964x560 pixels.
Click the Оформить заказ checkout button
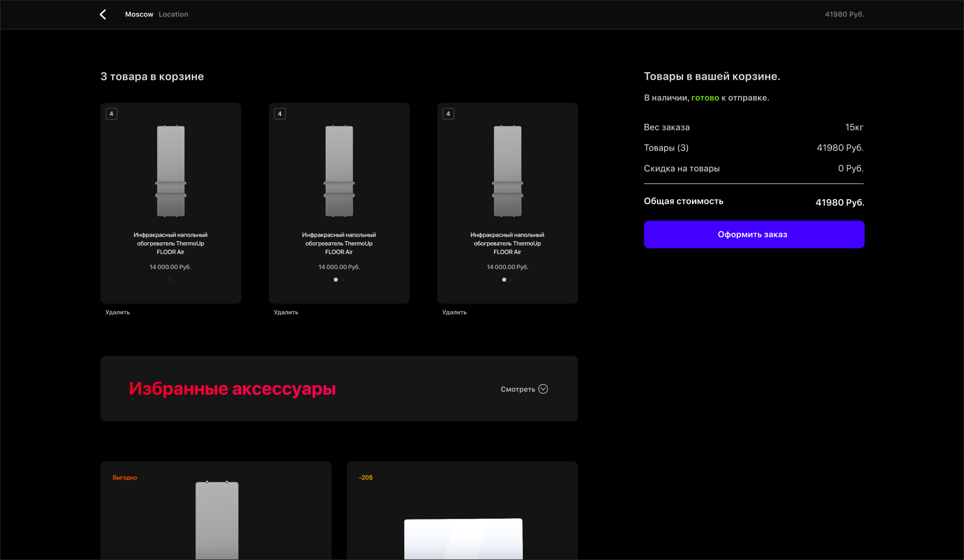coord(754,234)
